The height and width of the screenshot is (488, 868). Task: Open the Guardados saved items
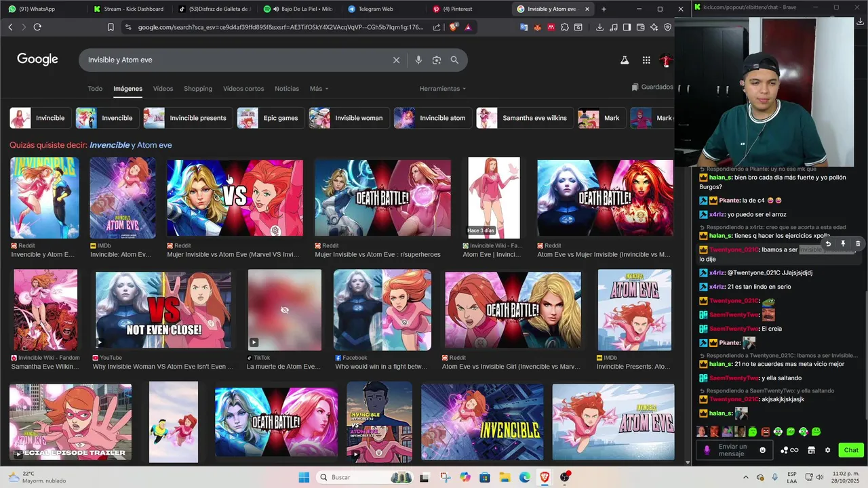point(652,87)
